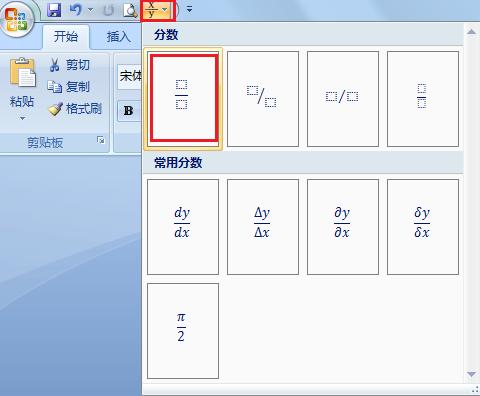Open the Paste options dropdown arrow
The height and width of the screenshot is (396, 480).
pos(22,118)
